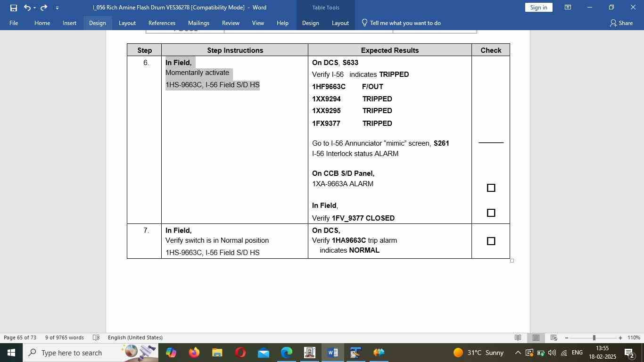This screenshot has height=362, width=644.
Task: Open Table Tools Design tab
Action: tap(310, 23)
